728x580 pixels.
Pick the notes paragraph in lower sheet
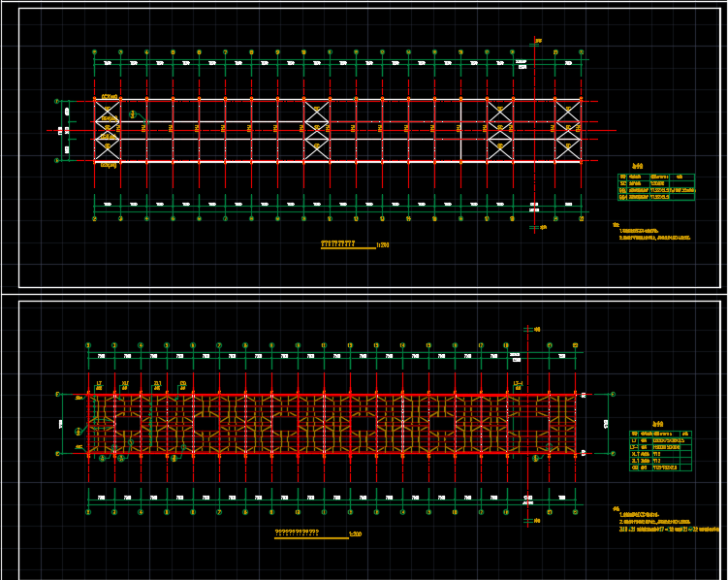(x=666, y=519)
